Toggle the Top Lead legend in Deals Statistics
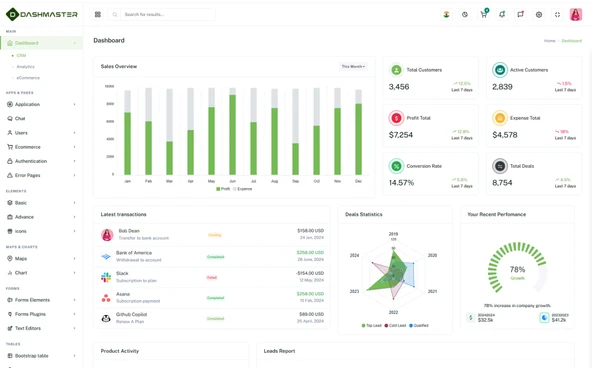The height and width of the screenshot is (368, 592). 372,325
